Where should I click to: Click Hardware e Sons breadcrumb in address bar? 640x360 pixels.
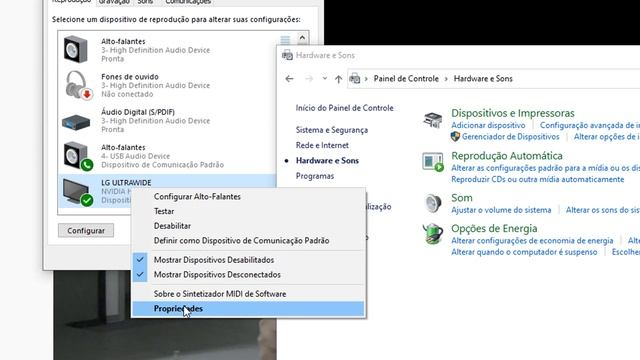point(483,78)
